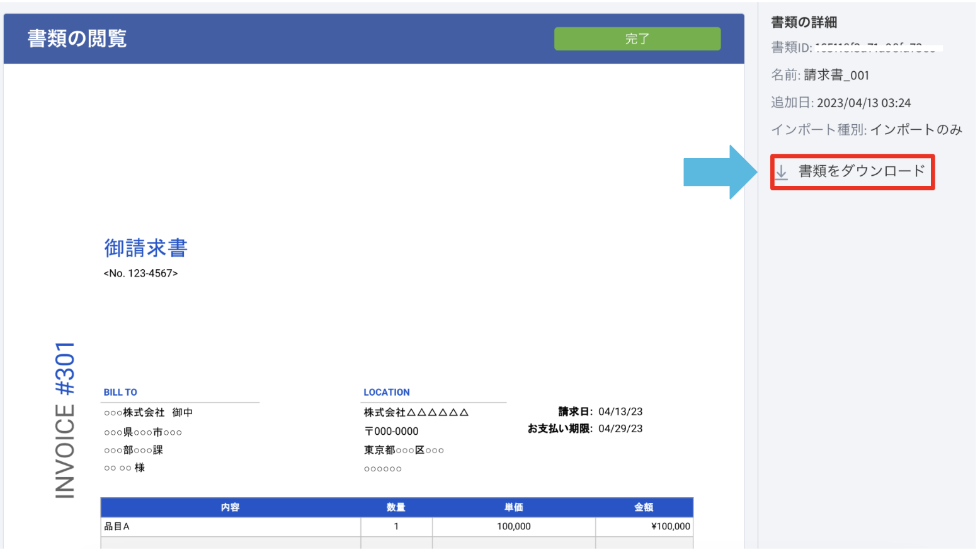The width and height of the screenshot is (980, 552).
Task: Select the 書類の詳細 panel heading
Action: click(804, 22)
